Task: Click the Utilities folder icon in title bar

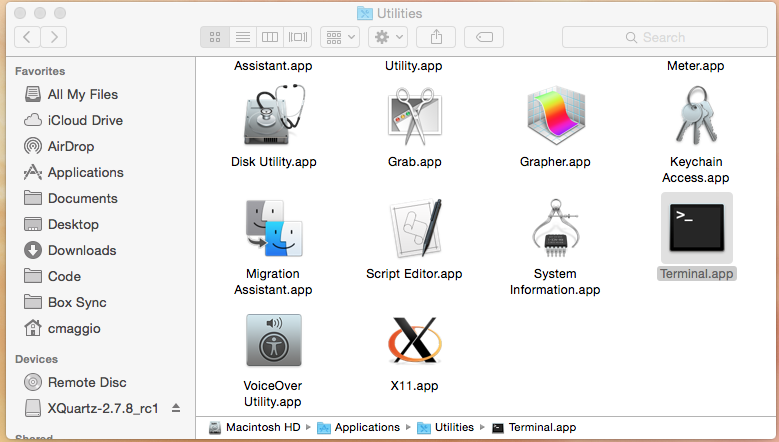Action: point(365,13)
